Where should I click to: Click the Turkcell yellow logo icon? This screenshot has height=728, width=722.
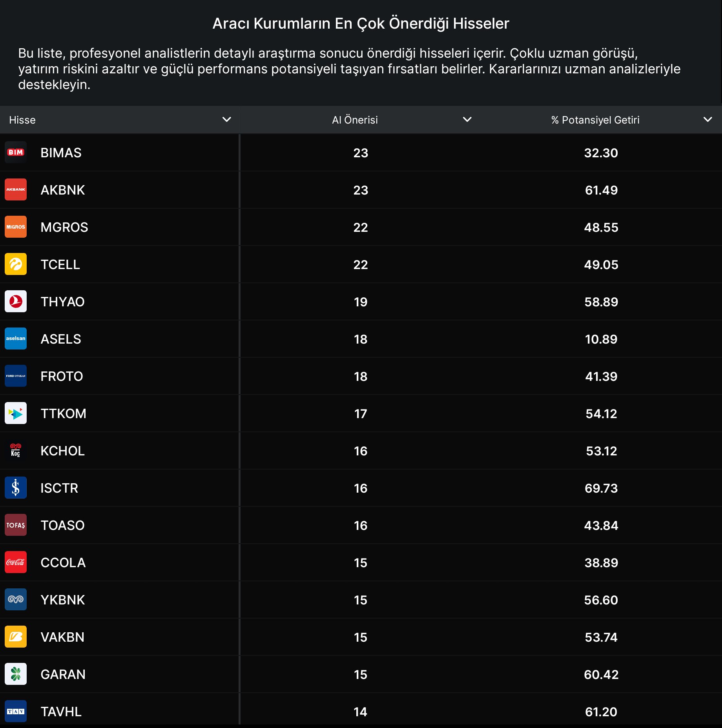point(16,264)
